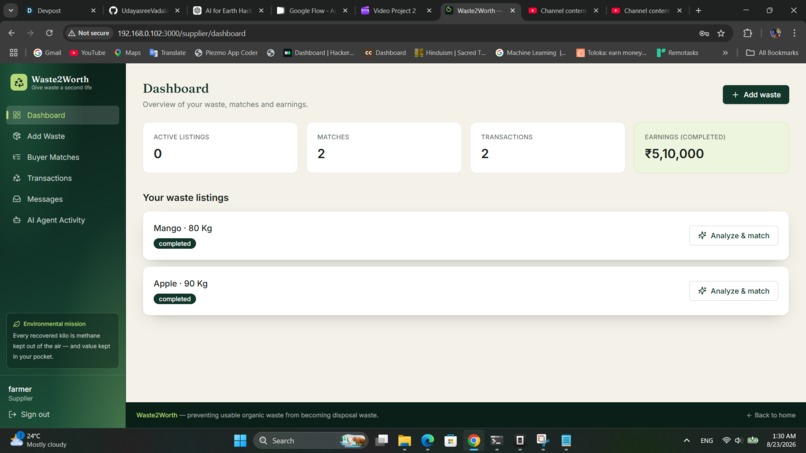Click the Earnings (Completed) card
This screenshot has width=806, height=453.
[x=711, y=148]
